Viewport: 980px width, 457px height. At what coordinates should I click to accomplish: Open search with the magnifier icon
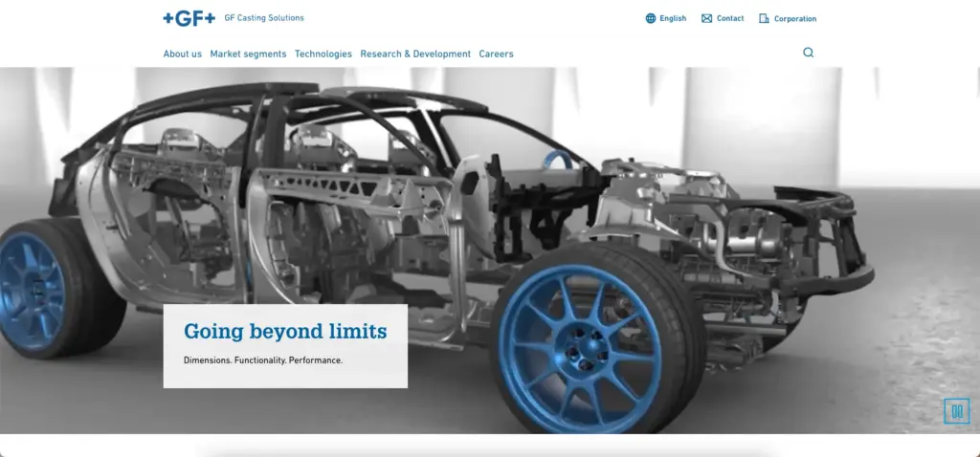pos(808,53)
